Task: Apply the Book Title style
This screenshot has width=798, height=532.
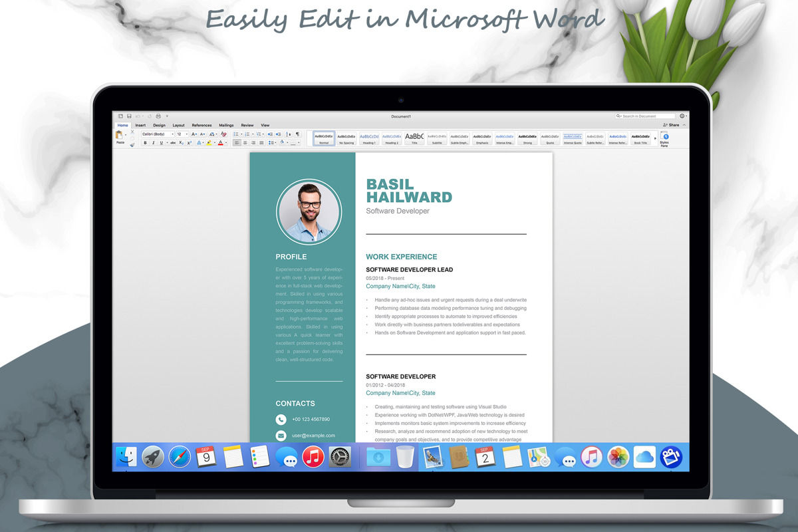Action: tap(640, 138)
